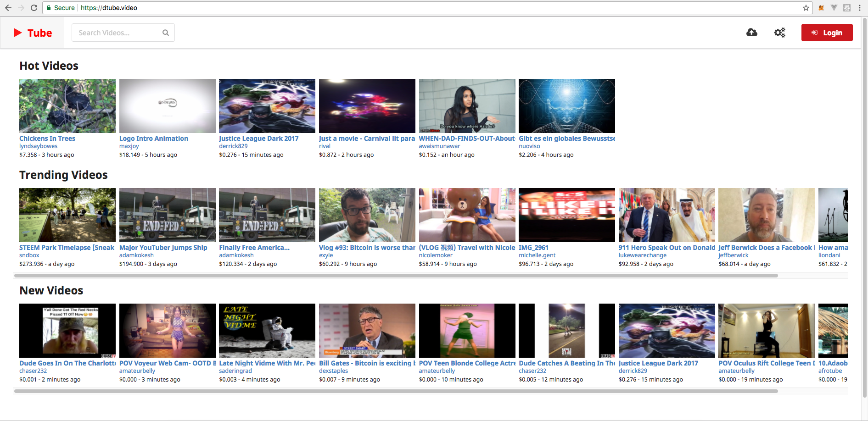Open channel afrotube
Viewport: 868px width, 421px height.
[830, 371]
